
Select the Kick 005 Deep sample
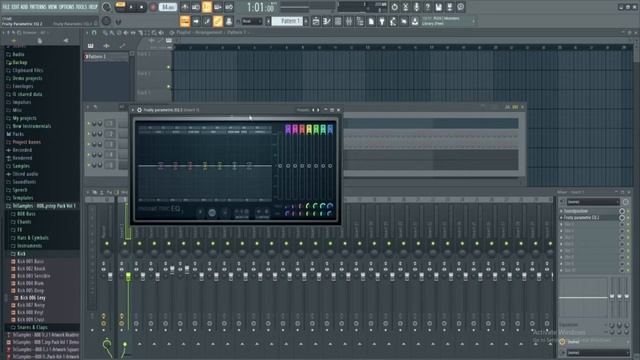31,291
